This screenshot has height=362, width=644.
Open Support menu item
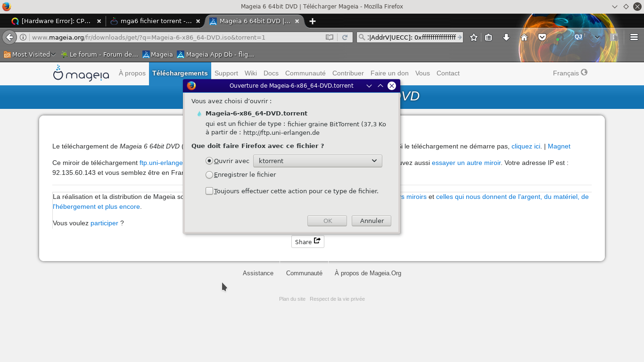coord(226,73)
